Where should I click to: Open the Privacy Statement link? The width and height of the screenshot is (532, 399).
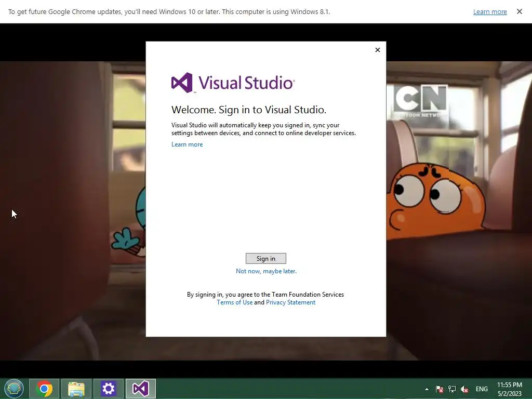click(290, 302)
